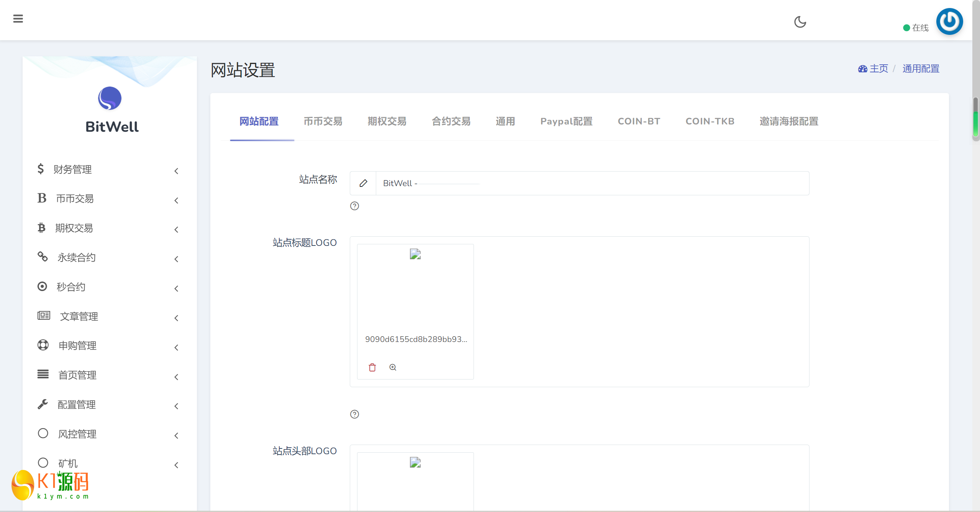Click the BitWell logo in sidebar
The height and width of the screenshot is (512, 980).
point(110,98)
